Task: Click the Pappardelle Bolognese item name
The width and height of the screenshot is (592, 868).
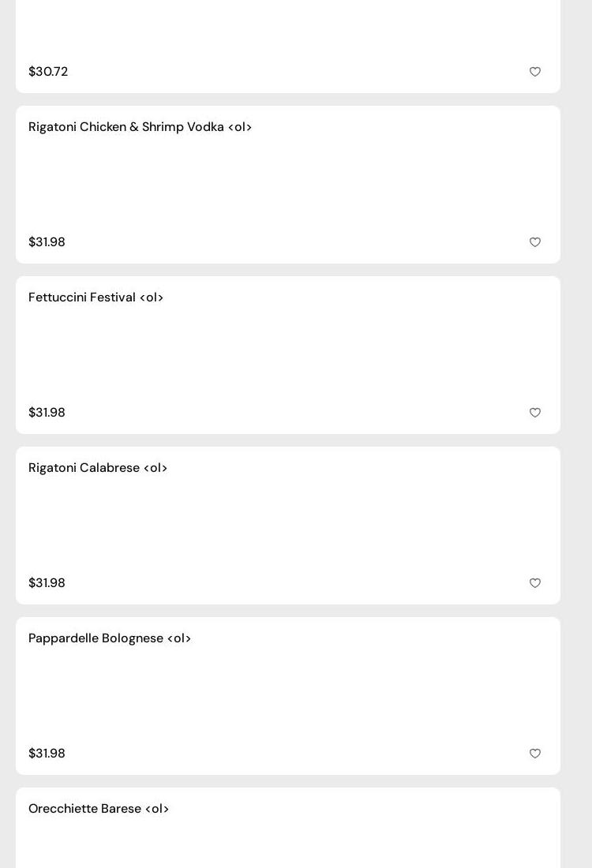Action: [110, 638]
